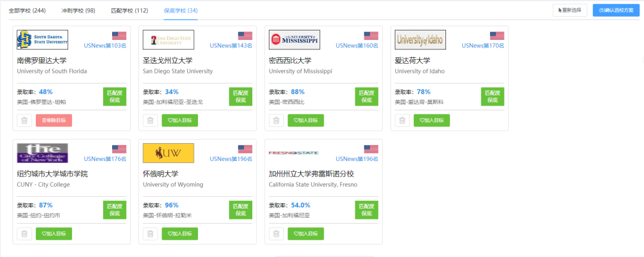This screenshot has height=257, width=644.
Task: Add San Diego State University with 加入目标
Action: 180,120
